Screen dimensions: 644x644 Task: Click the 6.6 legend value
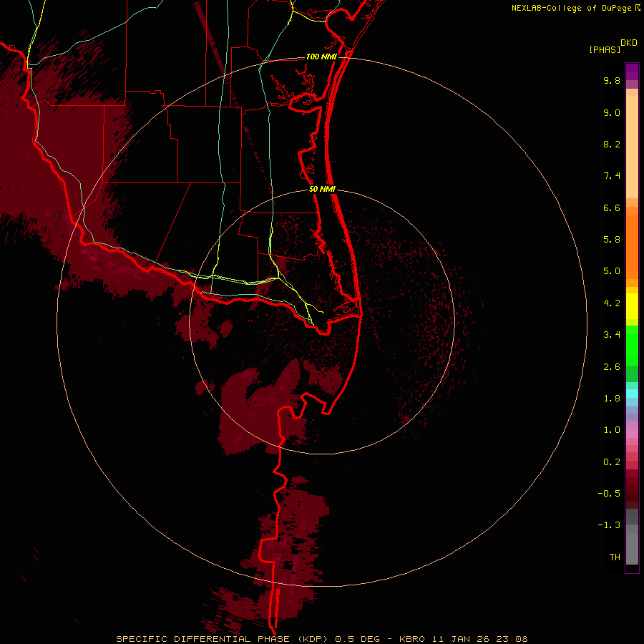point(612,208)
